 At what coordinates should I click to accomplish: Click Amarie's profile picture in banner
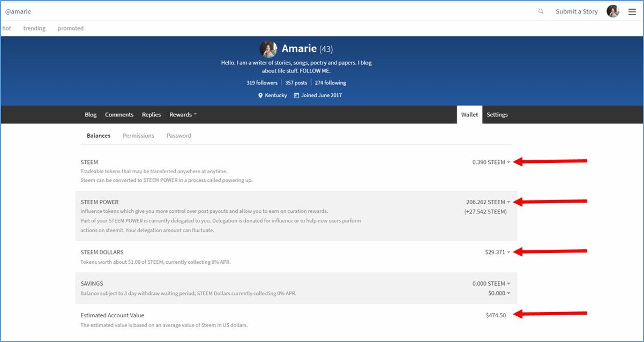pos(268,49)
